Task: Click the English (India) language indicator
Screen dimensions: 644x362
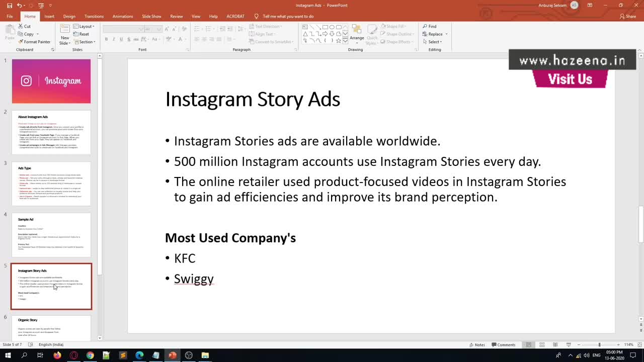Action: (51, 345)
